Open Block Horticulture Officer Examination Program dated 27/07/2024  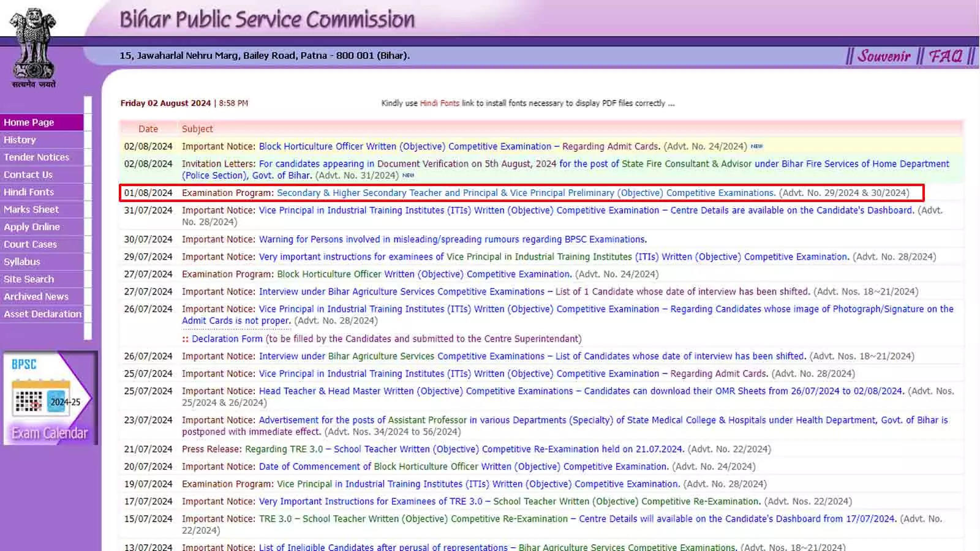pos(424,274)
